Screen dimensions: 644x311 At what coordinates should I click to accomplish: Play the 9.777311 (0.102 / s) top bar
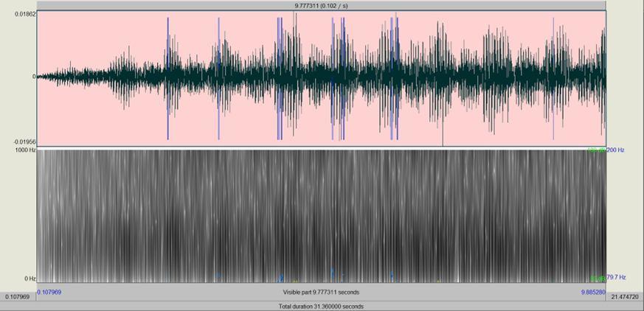[321, 6]
